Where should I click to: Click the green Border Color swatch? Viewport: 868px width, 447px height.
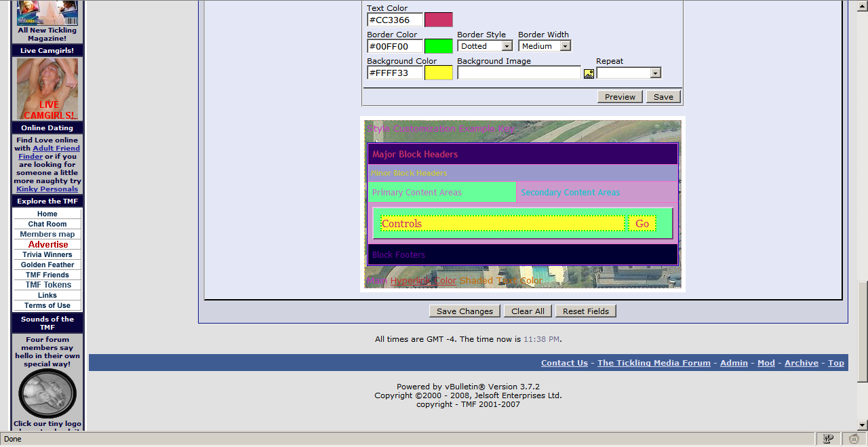pos(438,46)
